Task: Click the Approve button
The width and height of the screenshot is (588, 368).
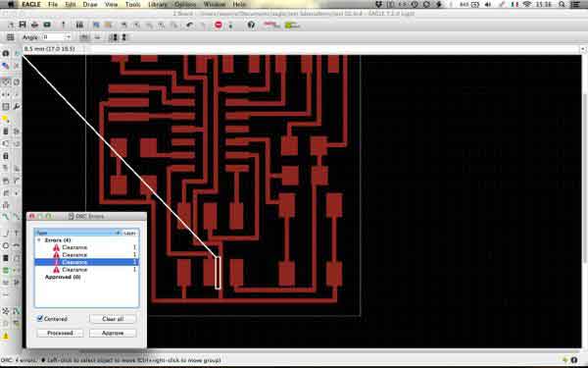Action: [x=113, y=333]
